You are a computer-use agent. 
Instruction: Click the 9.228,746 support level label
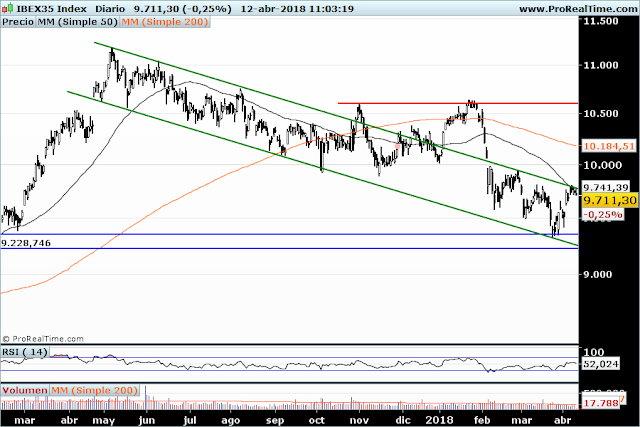26,243
